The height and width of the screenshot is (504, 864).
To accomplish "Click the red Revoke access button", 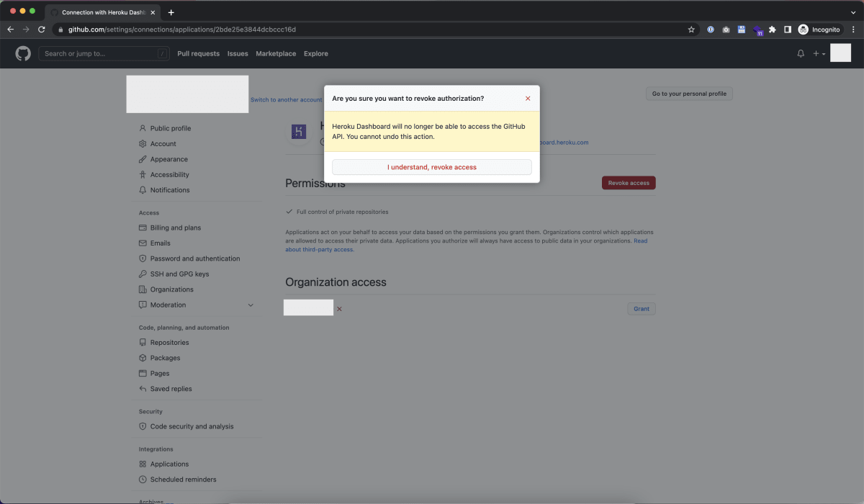I will pos(629,183).
